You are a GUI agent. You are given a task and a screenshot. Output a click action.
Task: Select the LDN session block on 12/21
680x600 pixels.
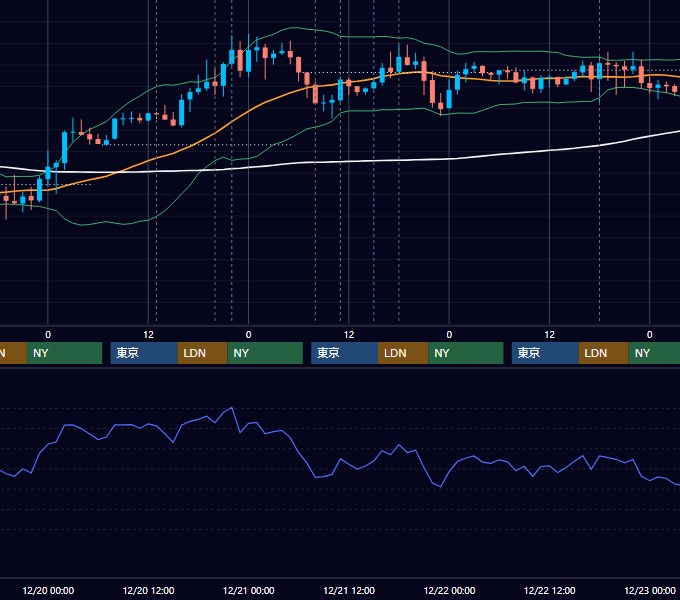pos(403,353)
